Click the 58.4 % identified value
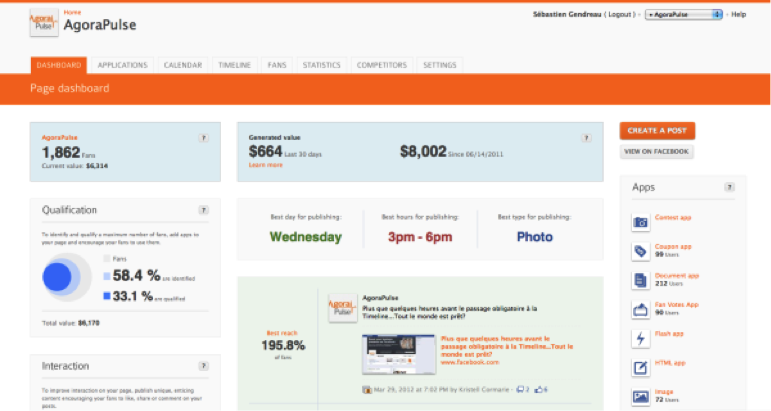 click(136, 276)
